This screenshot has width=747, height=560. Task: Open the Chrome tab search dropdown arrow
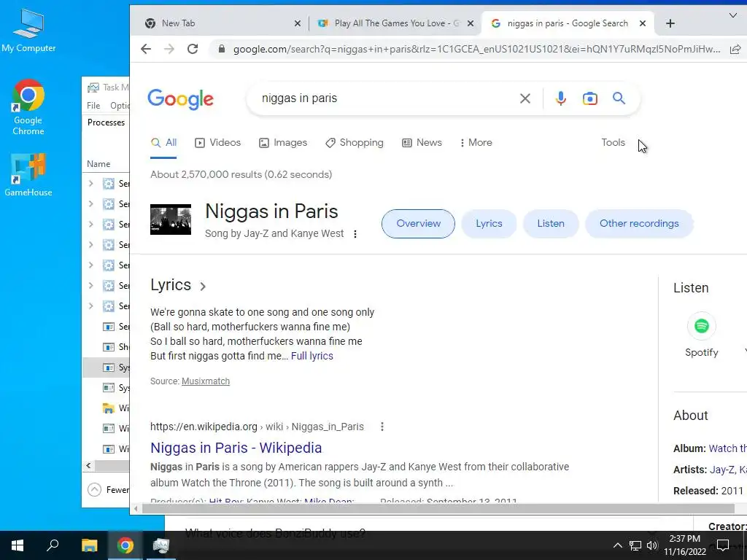click(x=733, y=16)
